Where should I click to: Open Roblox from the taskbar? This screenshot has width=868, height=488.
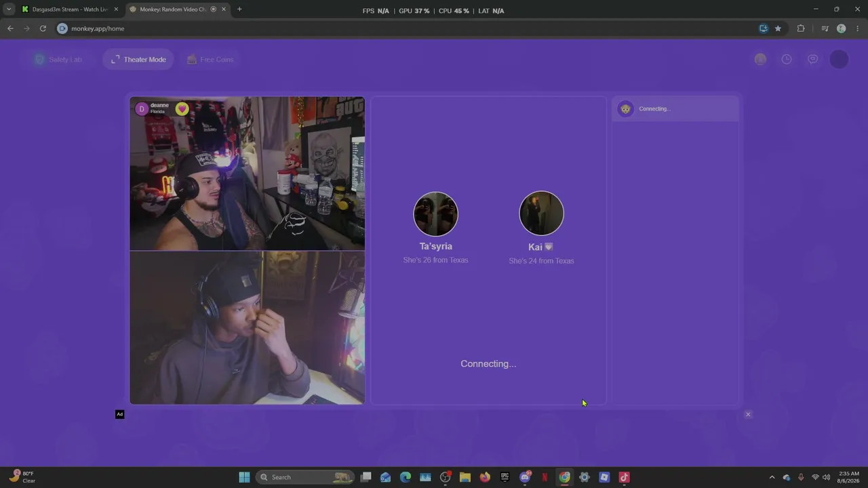[604, 477]
